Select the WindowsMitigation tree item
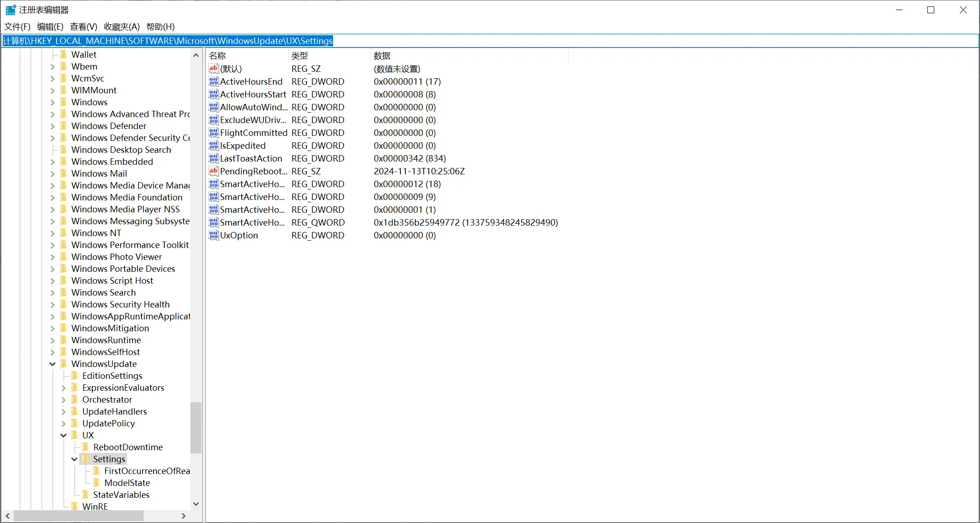 tap(110, 328)
